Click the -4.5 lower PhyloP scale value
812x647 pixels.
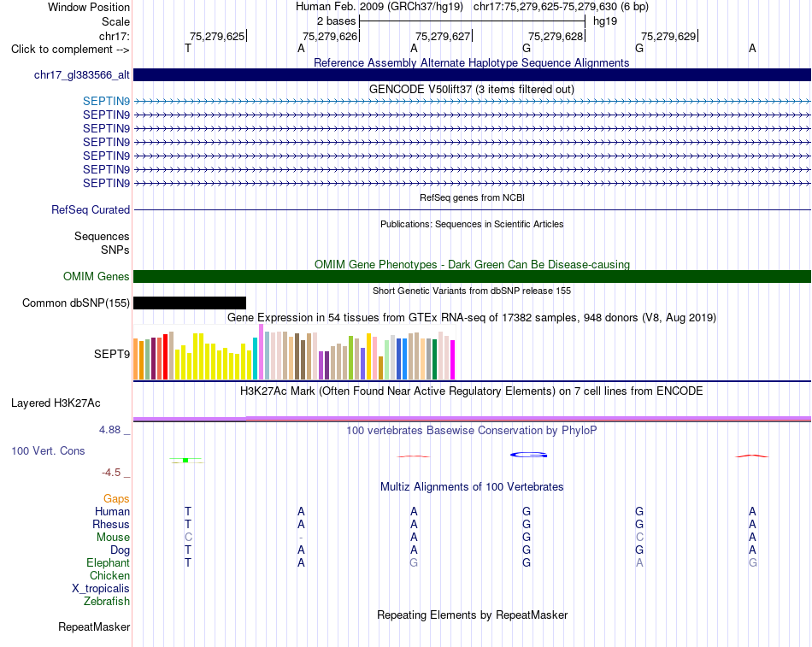tap(111, 473)
